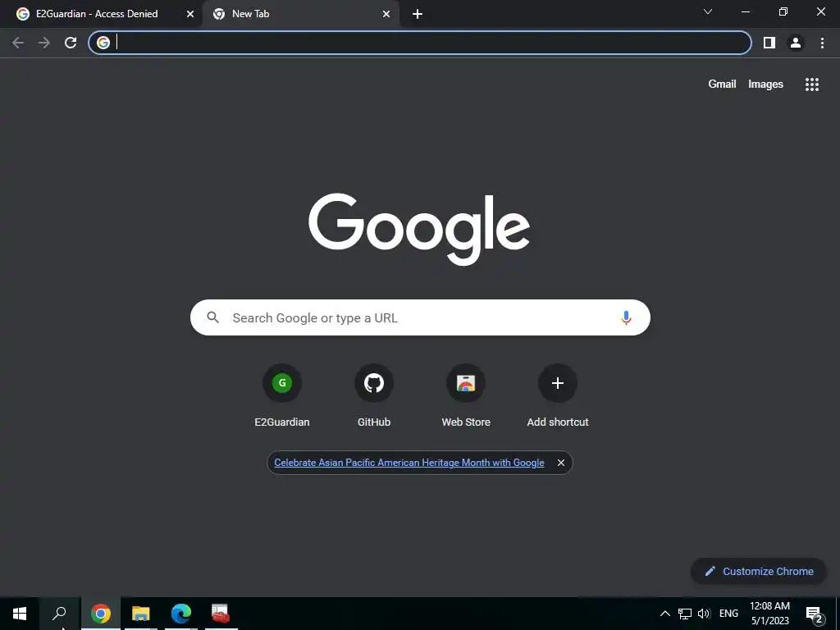Open the volume control in tray
Image resolution: width=840 pixels, height=630 pixels.
pyautogui.click(x=704, y=614)
